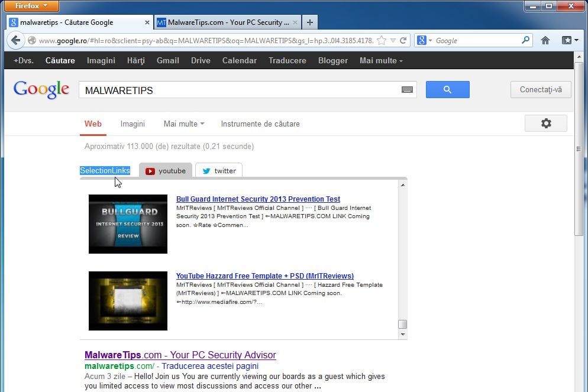Open the Firefox home page icon

coord(545,40)
